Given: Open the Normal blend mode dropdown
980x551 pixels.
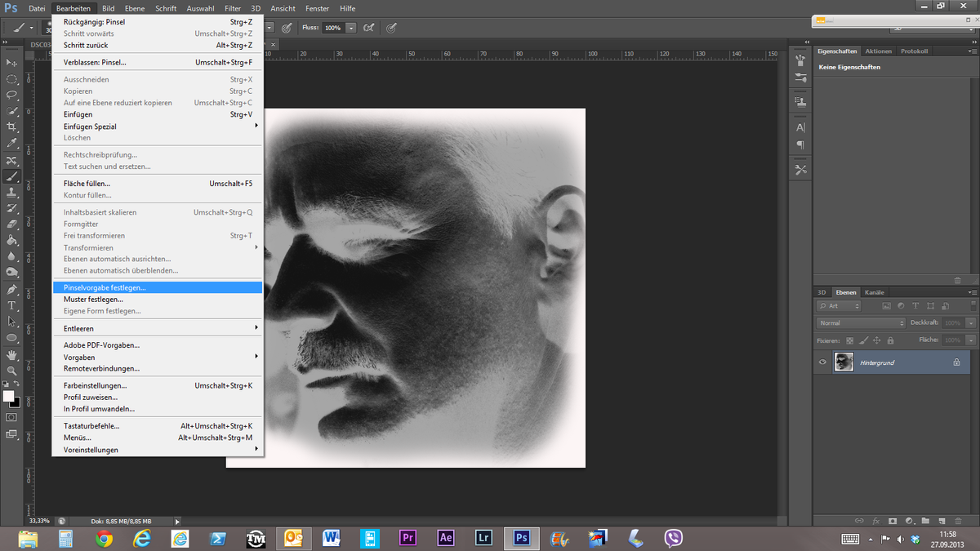Looking at the screenshot, I should point(861,323).
